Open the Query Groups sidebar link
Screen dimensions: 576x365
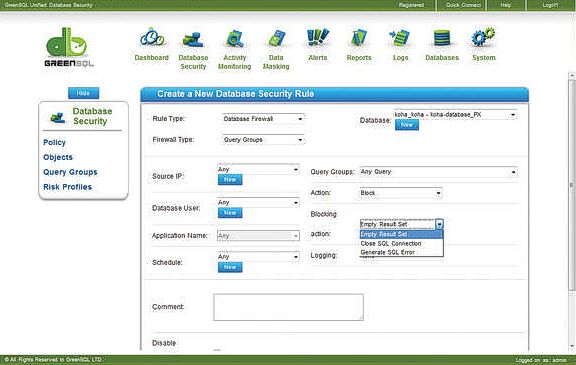[x=70, y=172]
